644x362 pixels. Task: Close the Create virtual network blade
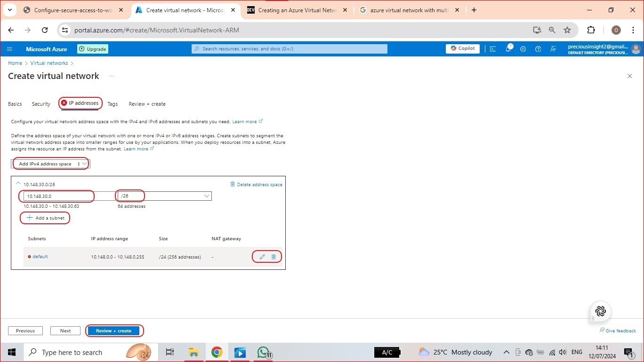coord(629,76)
